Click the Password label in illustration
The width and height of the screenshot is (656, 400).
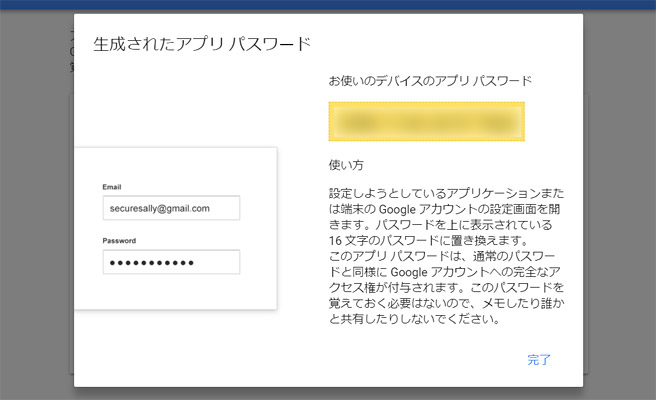coord(119,241)
